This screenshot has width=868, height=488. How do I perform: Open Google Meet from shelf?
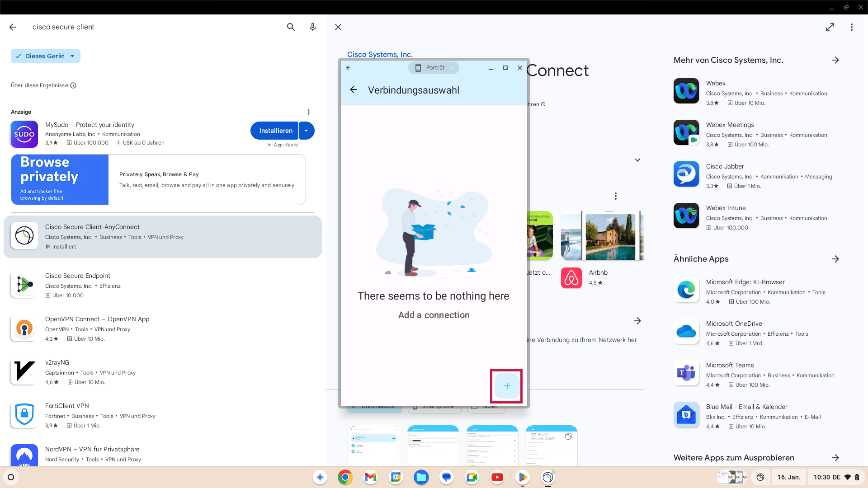tap(472, 477)
